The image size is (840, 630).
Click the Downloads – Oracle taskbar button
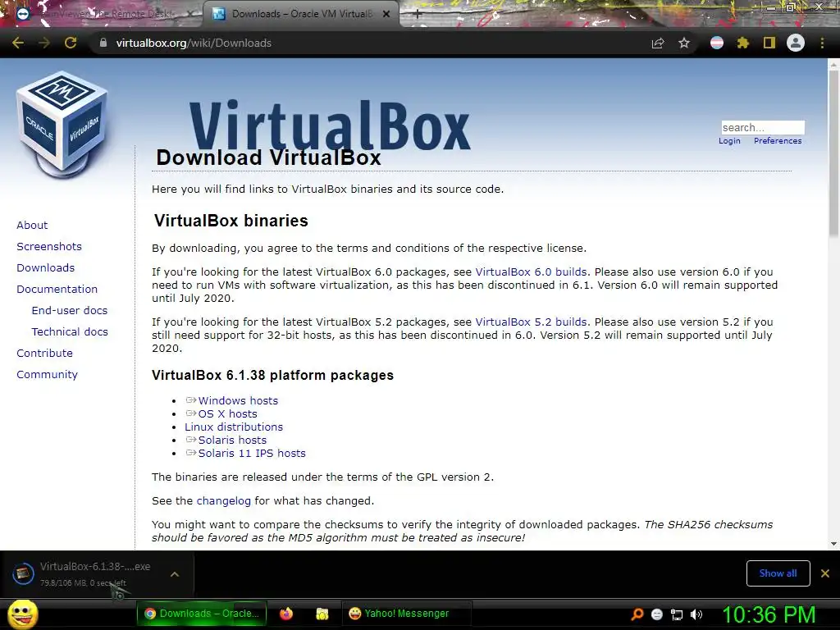(202, 614)
